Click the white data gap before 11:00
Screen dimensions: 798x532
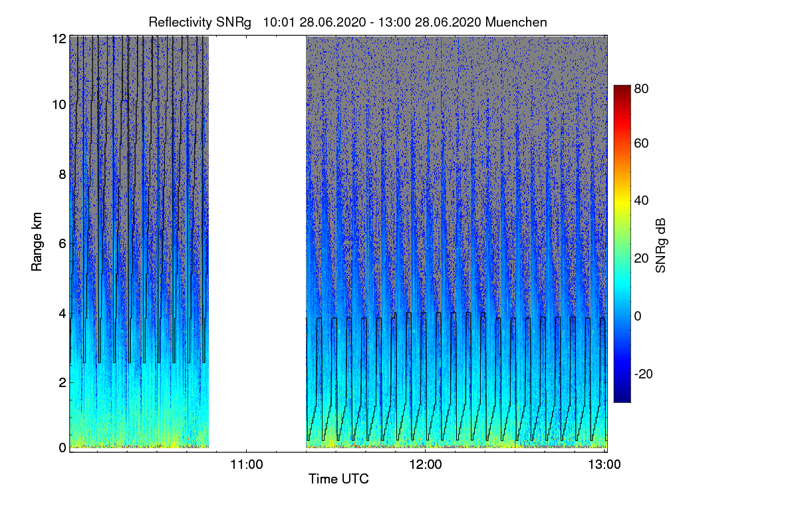[257, 243]
